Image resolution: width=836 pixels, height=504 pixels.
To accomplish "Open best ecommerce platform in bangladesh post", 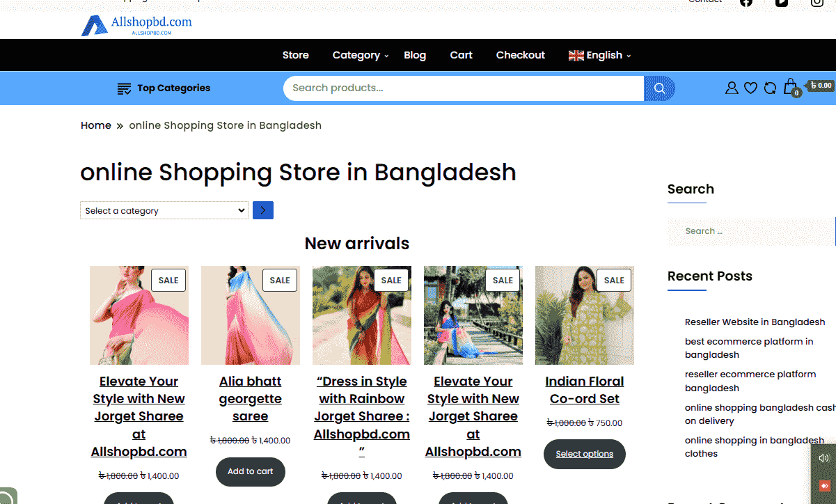I will point(749,348).
